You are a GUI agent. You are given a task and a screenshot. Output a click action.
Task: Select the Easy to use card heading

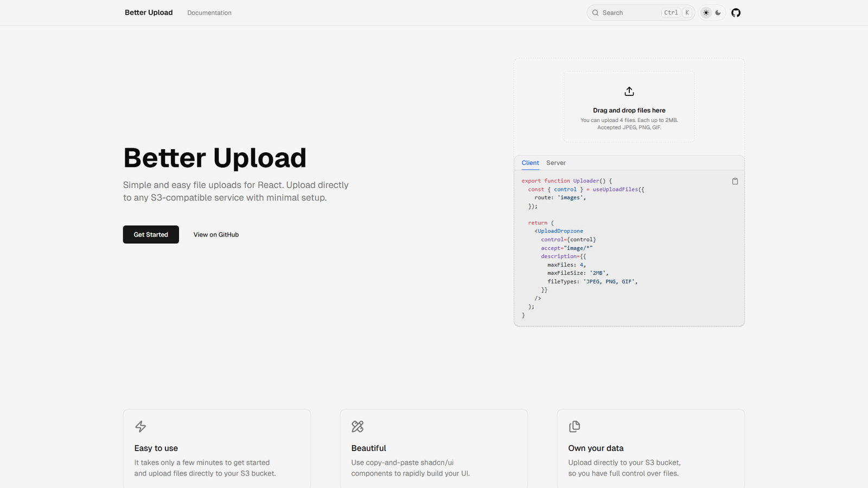click(x=156, y=448)
